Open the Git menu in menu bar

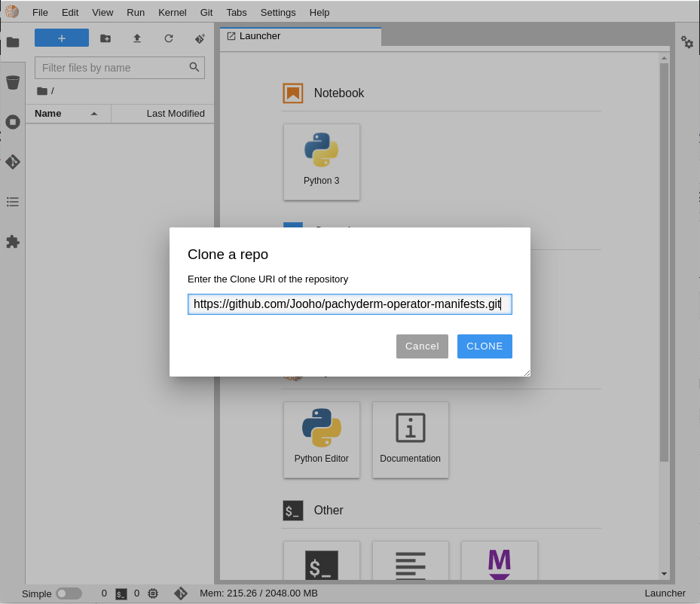(x=206, y=13)
